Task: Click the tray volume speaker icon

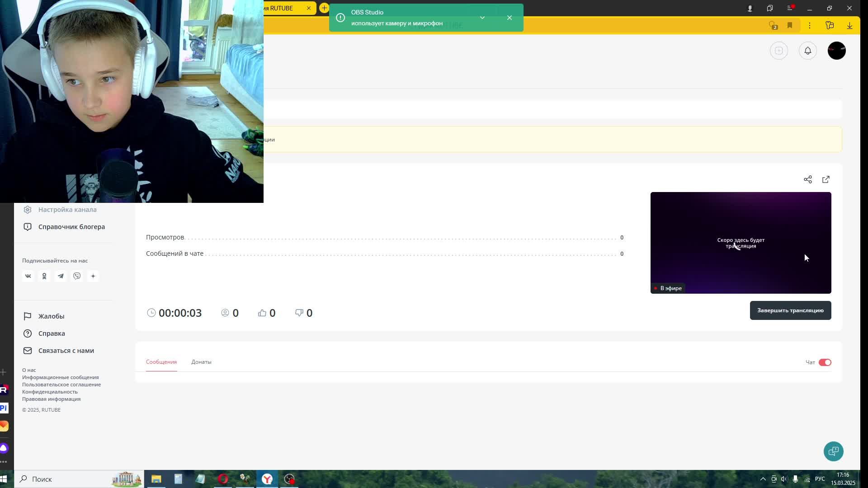Action: pyautogui.click(x=784, y=479)
